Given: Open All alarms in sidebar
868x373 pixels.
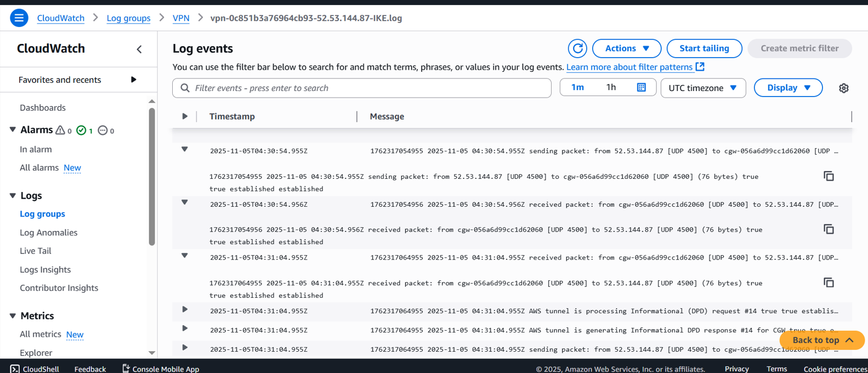Looking at the screenshot, I should click(x=39, y=168).
